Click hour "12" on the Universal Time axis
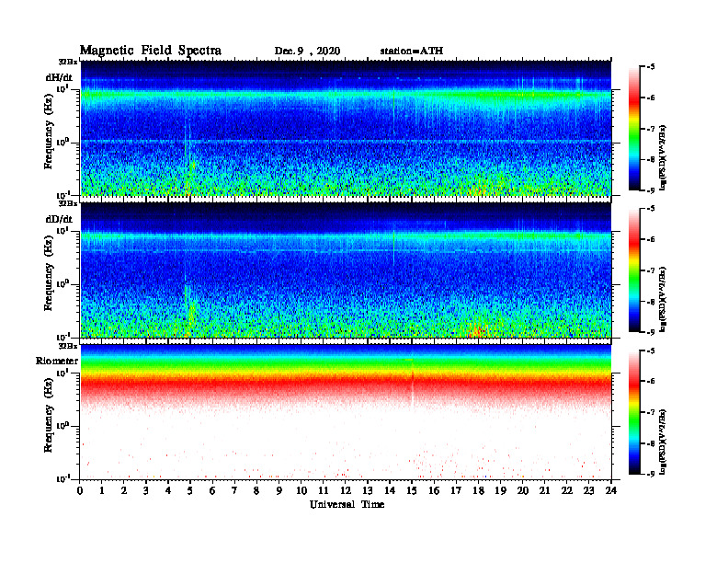This screenshot has height=563, width=728. coord(346,490)
